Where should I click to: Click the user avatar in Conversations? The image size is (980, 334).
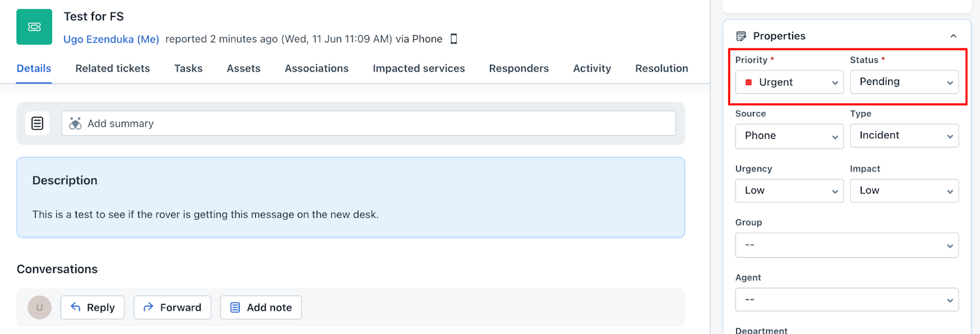coord(40,308)
